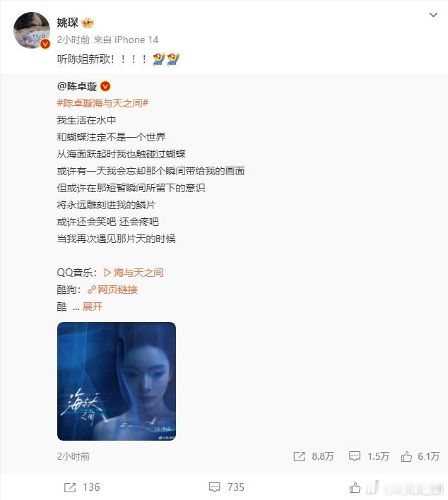Open 姚琛's profile avatar
Image resolution: width=448 pixels, height=500 pixels.
pyautogui.click(x=32, y=30)
